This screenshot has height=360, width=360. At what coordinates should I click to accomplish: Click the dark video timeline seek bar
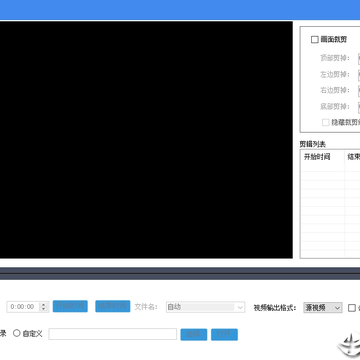tap(180, 273)
